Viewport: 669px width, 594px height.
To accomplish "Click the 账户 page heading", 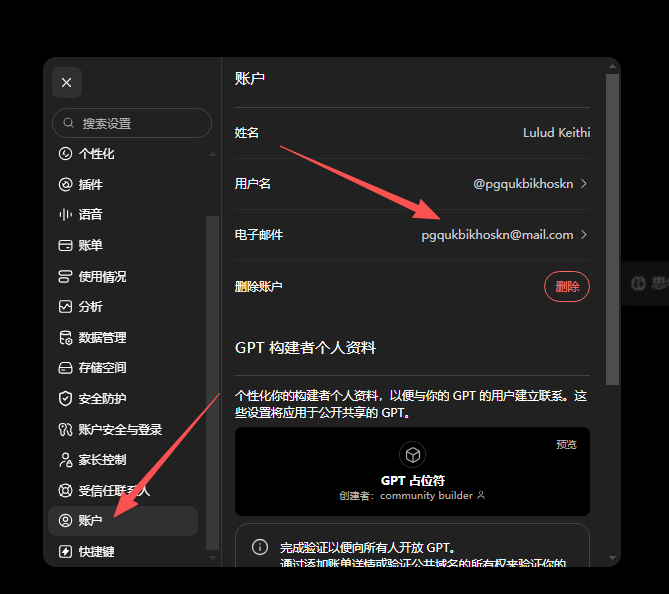I will (x=250, y=79).
